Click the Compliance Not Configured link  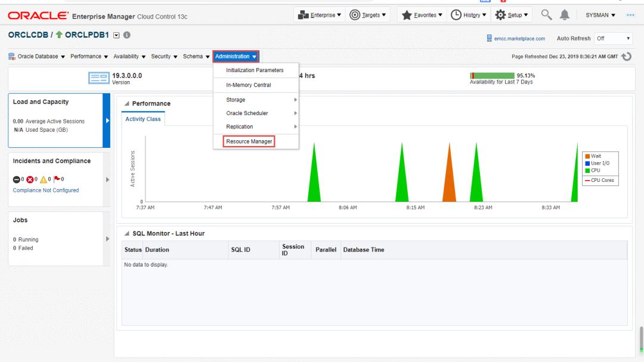coord(46,190)
